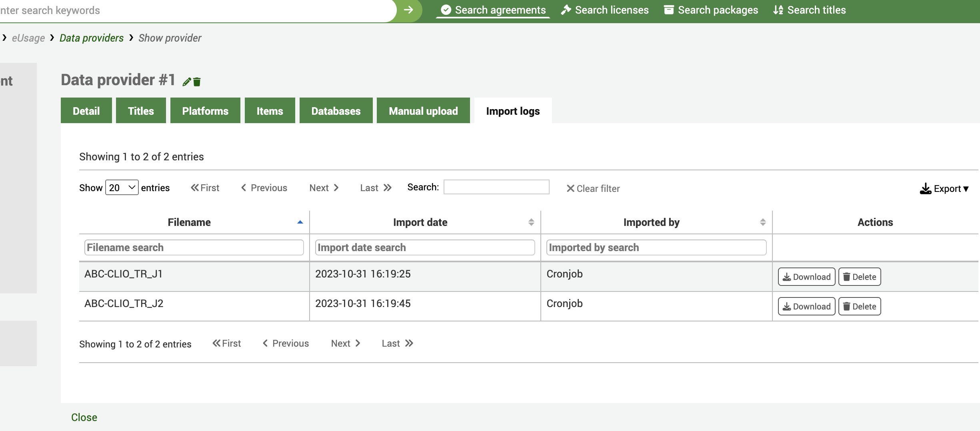This screenshot has width=980, height=431.
Task: Click the Filename search field
Action: [x=194, y=247]
